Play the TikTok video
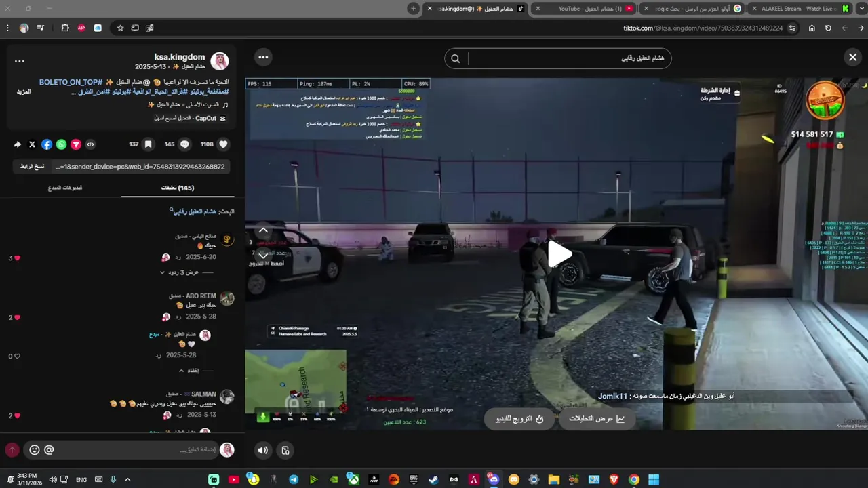The width and height of the screenshot is (868, 488). coord(559,253)
